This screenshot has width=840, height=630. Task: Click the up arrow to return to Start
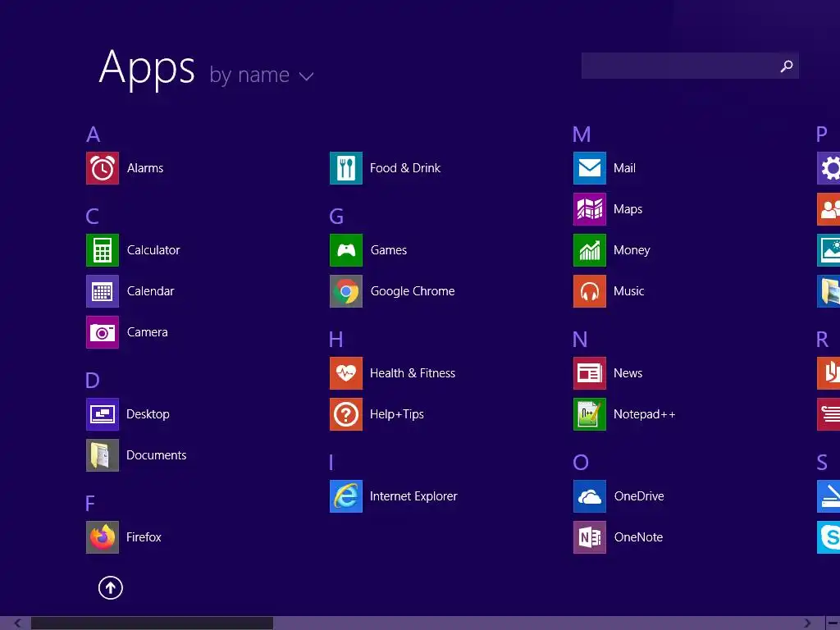(x=111, y=587)
